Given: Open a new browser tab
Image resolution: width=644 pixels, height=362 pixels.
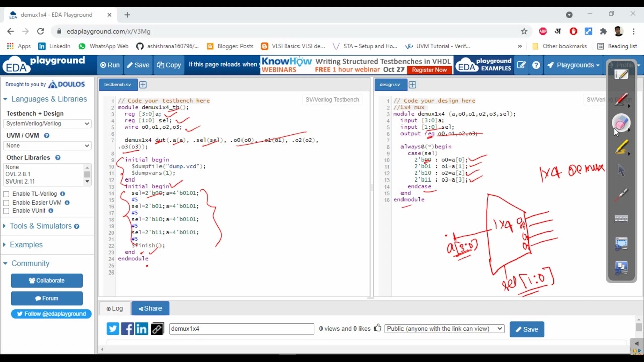Looking at the screenshot, I should pyautogui.click(x=127, y=15).
